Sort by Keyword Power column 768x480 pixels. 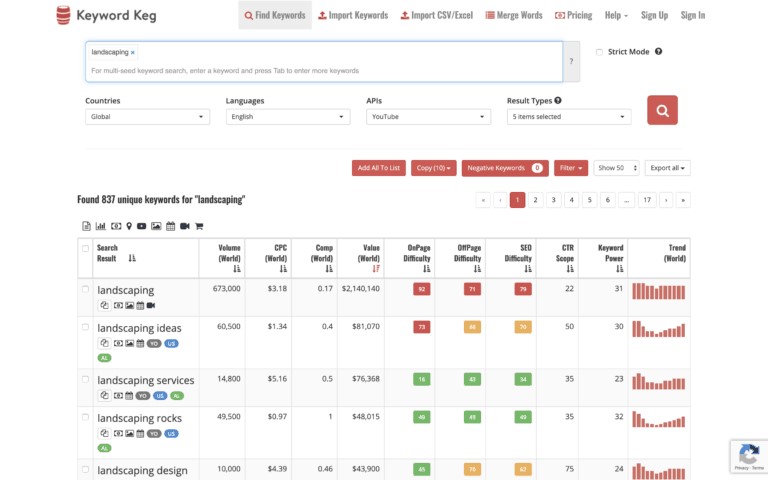point(620,268)
